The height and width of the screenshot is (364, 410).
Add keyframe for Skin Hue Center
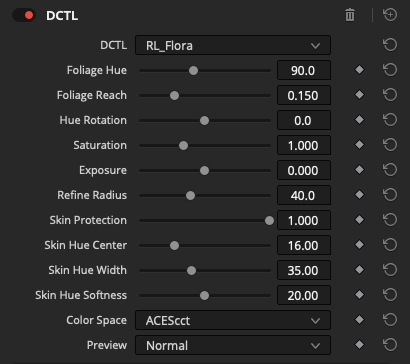(x=359, y=245)
